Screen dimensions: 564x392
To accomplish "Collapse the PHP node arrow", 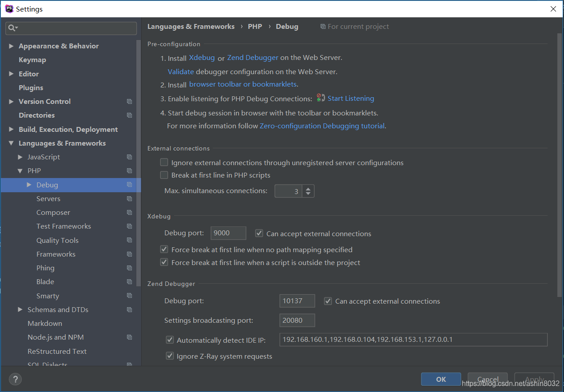I will (x=20, y=171).
